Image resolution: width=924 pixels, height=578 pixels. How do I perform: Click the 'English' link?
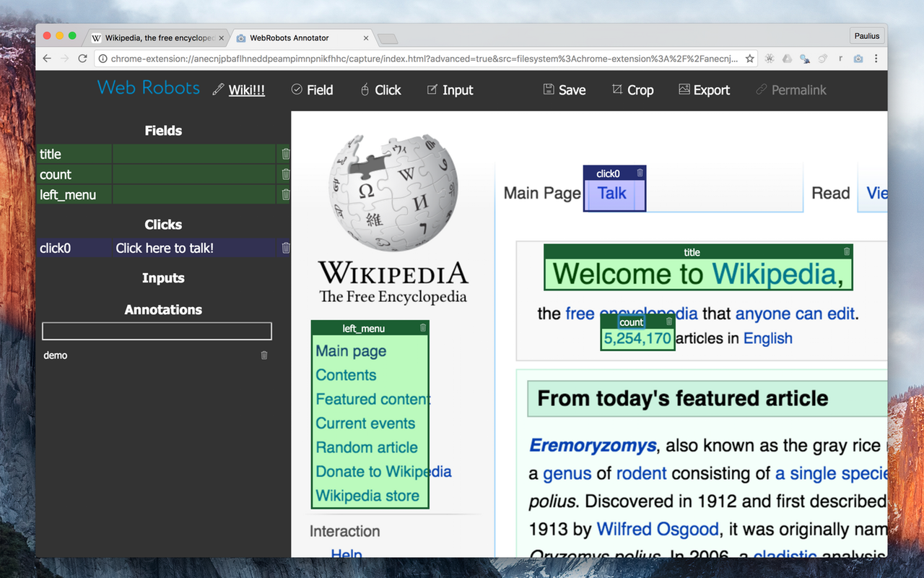(x=768, y=338)
